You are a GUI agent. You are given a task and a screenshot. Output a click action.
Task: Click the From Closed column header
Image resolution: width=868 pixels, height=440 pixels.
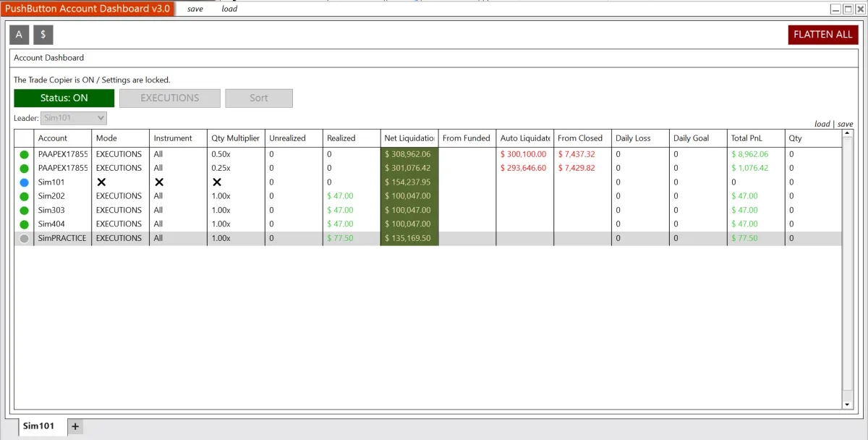point(583,138)
